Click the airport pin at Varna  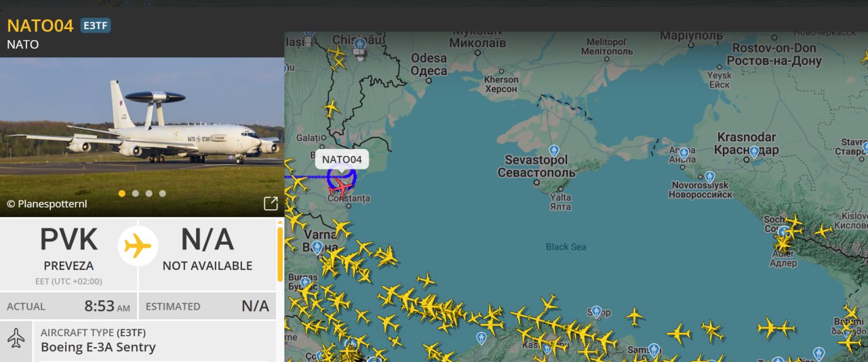(x=317, y=247)
